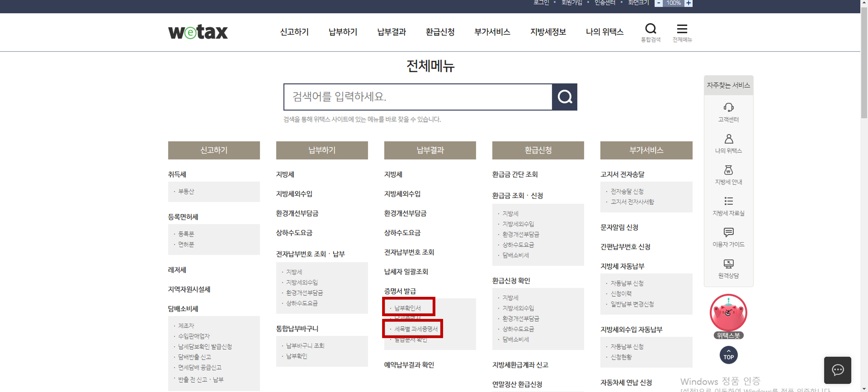Open 등록분 under 등록면허세

tap(186, 234)
